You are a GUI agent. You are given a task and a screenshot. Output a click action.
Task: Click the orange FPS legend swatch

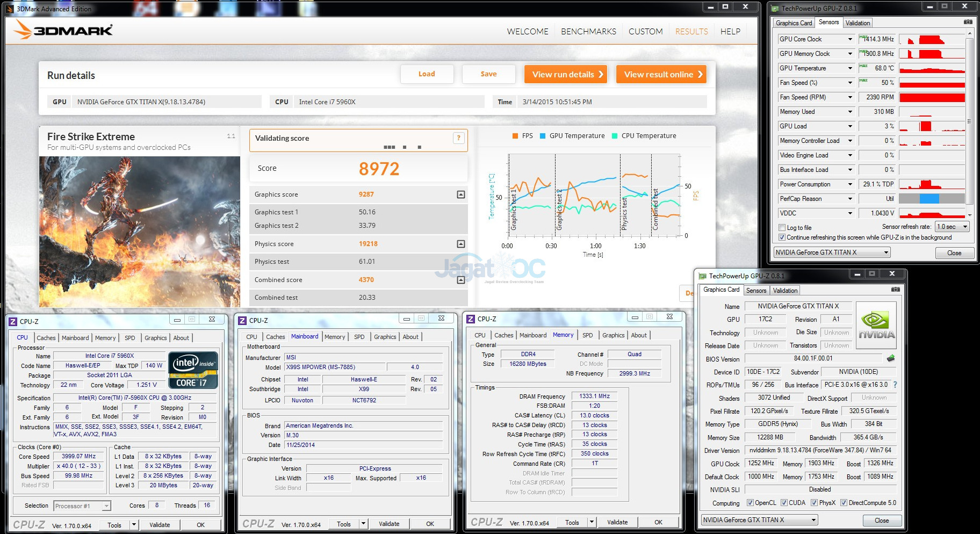(515, 136)
